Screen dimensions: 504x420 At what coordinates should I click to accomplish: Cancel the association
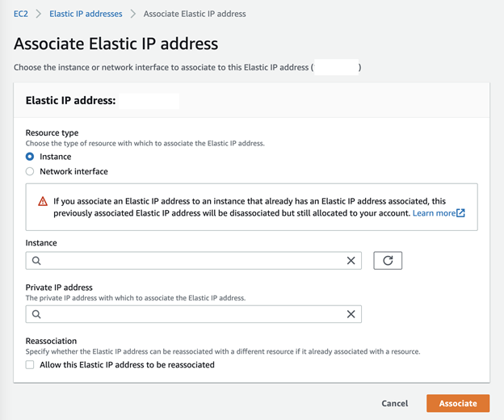(395, 403)
